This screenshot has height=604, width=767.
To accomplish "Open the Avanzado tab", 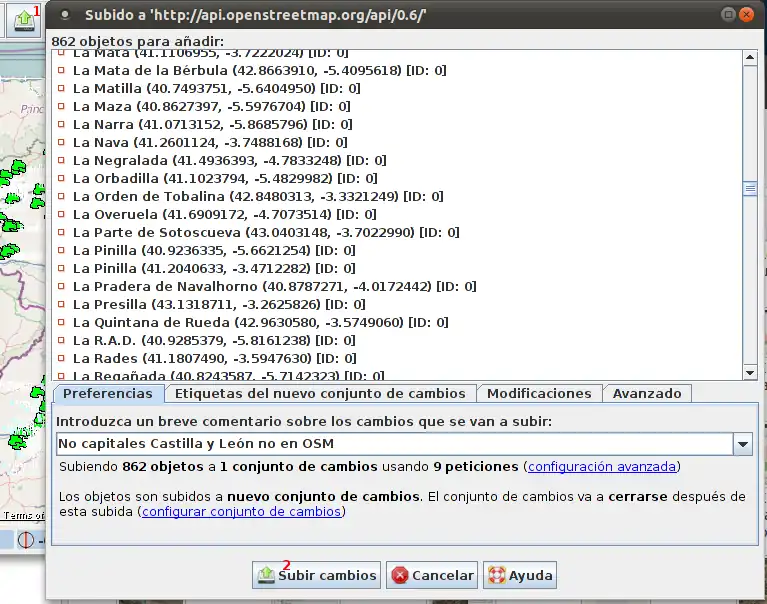I will point(647,394).
